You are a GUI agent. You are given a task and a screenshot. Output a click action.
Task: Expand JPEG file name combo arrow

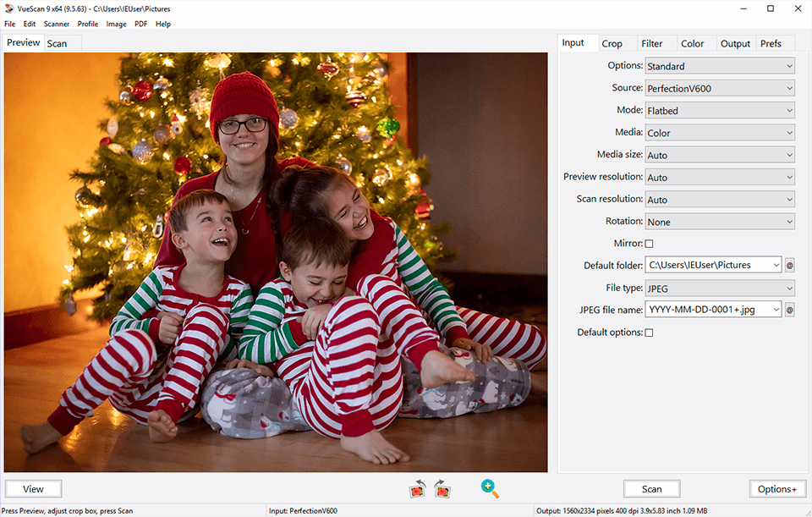776,310
